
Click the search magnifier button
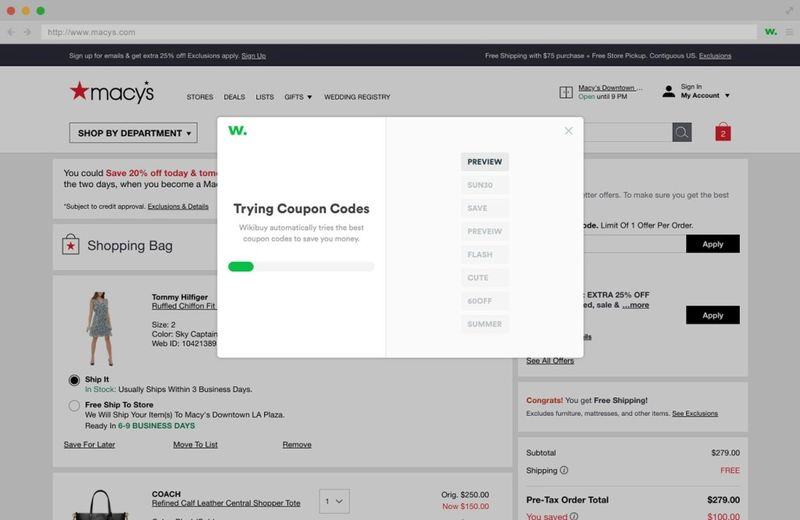(682, 133)
